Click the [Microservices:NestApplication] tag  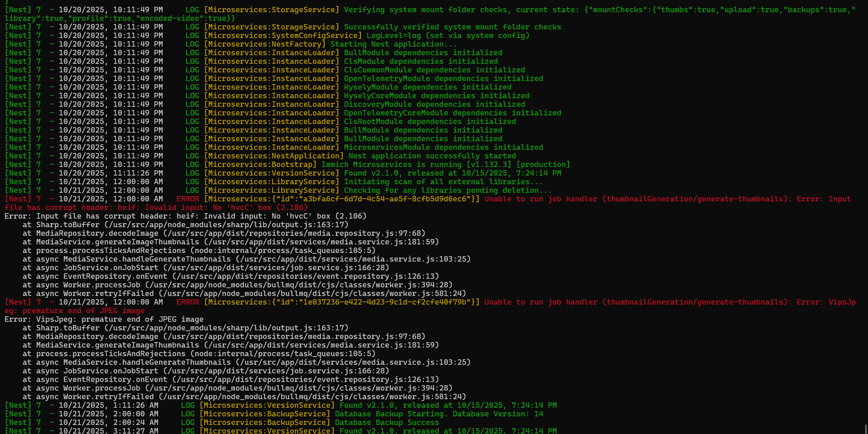[274, 156]
